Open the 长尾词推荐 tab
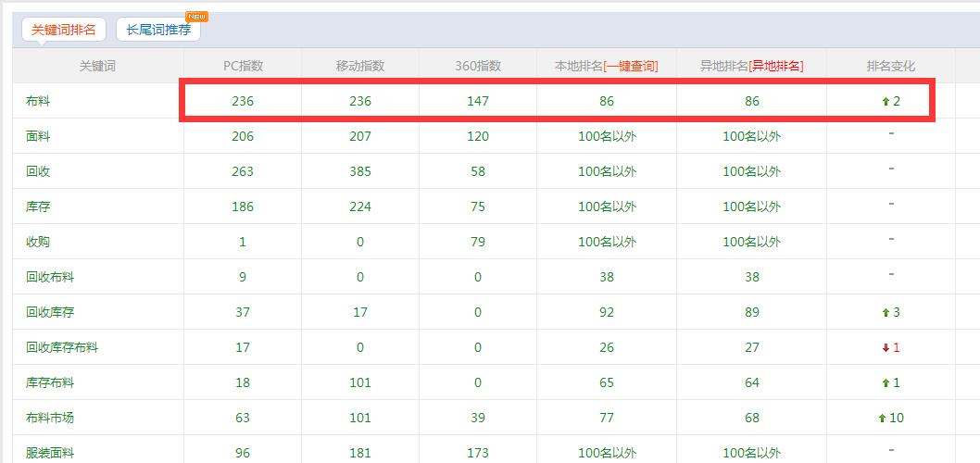980x463 pixels. click(x=158, y=30)
